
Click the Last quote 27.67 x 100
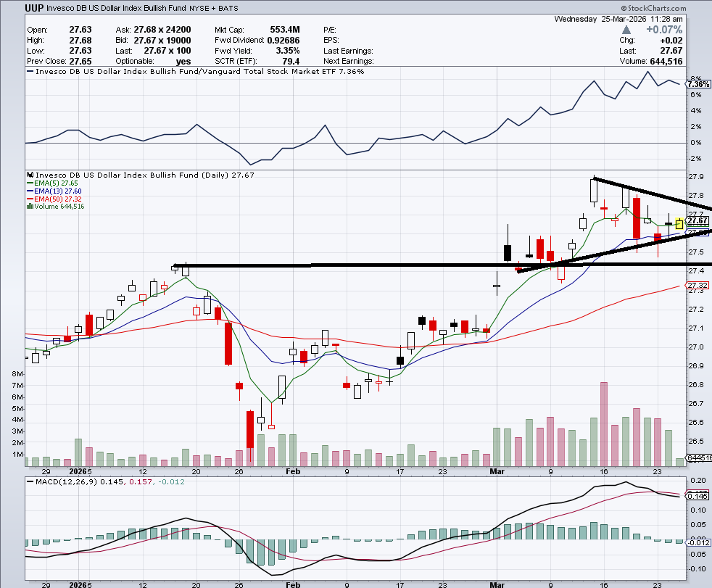pos(167,51)
